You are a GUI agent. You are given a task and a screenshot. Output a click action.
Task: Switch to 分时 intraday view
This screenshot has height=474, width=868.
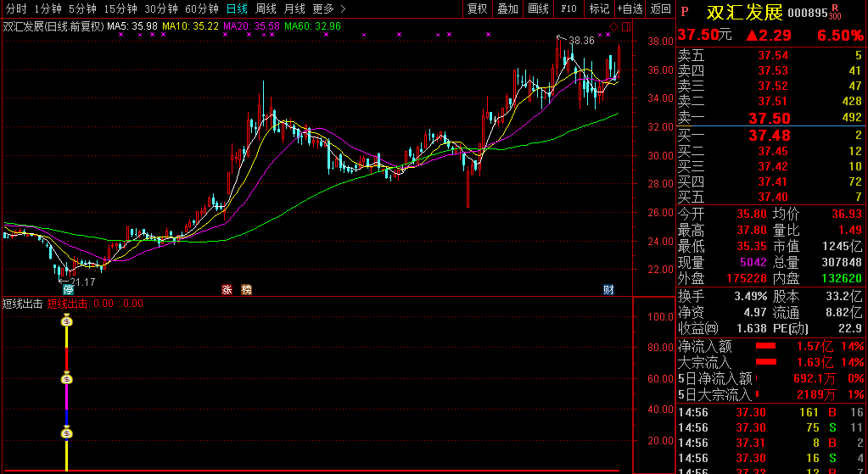16,8
